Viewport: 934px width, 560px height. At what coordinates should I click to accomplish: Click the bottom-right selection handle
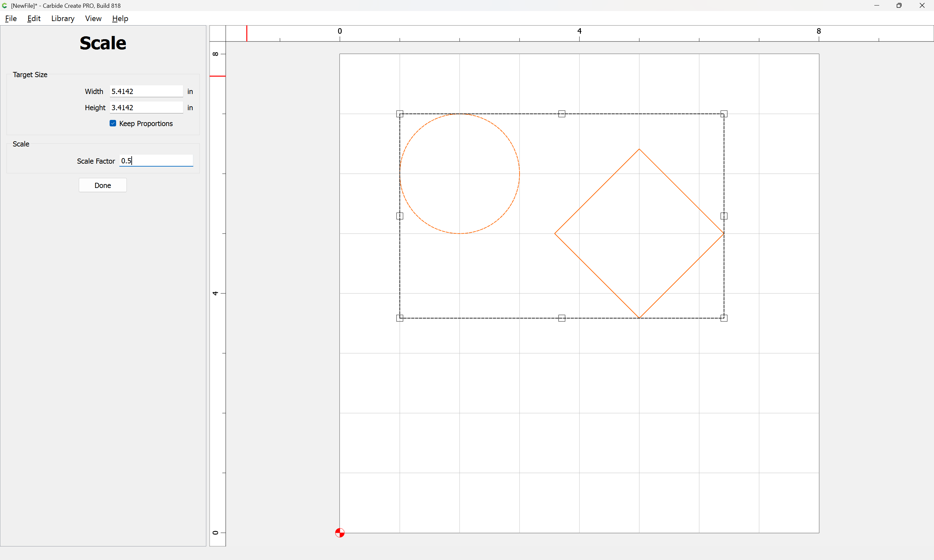coord(724,318)
